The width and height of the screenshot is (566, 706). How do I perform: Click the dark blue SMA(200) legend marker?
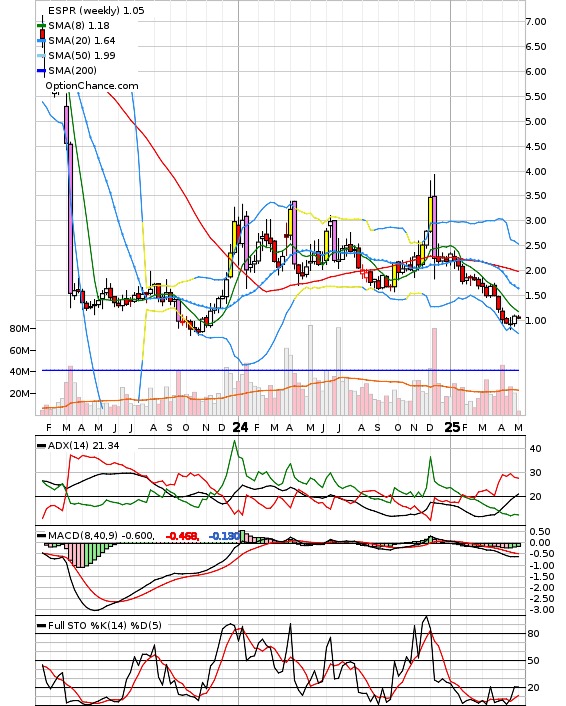[x=41, y=71]
